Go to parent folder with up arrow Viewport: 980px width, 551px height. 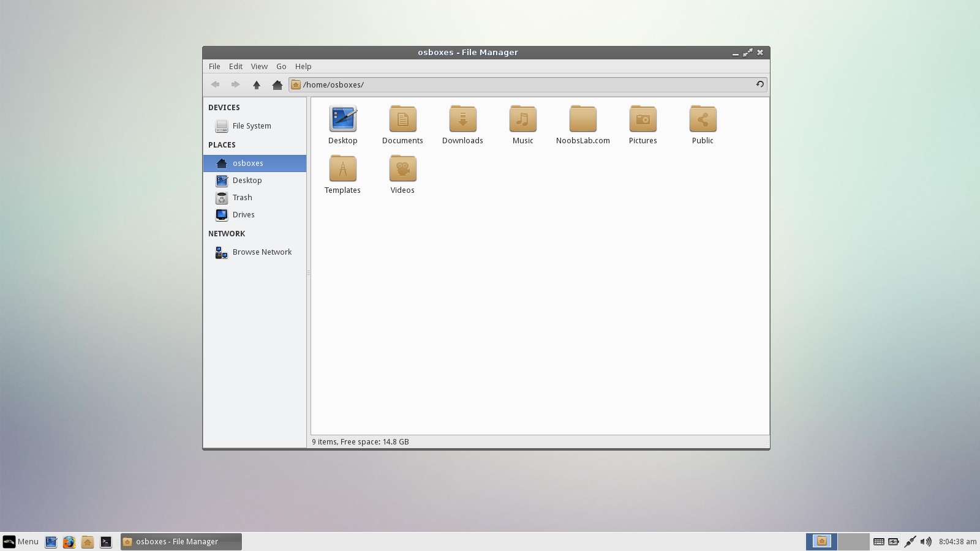tap(257, 85)
